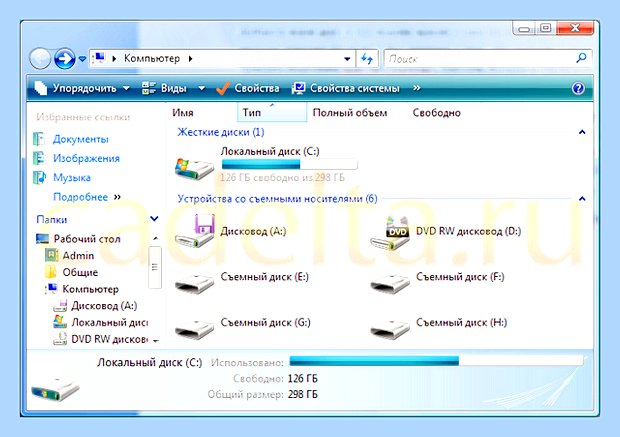Click into the Поиск search field
620x437 pixels.
tap(479, 59)
